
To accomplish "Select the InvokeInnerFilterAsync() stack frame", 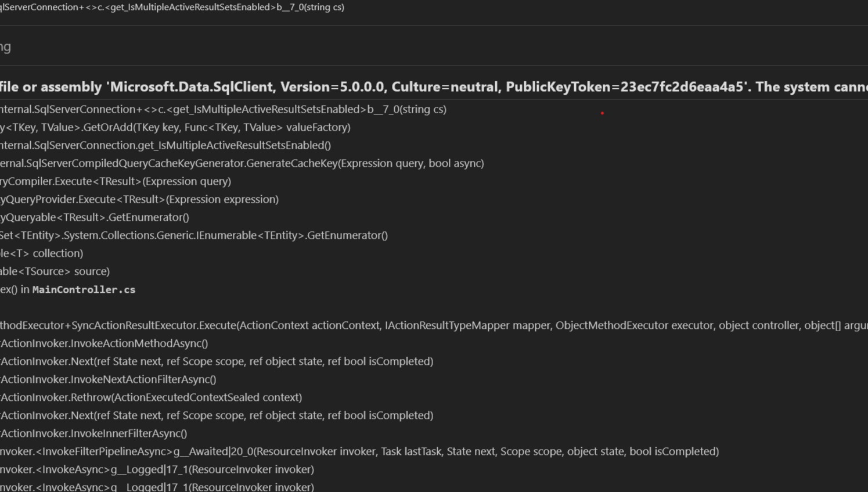I will (93, 433).
